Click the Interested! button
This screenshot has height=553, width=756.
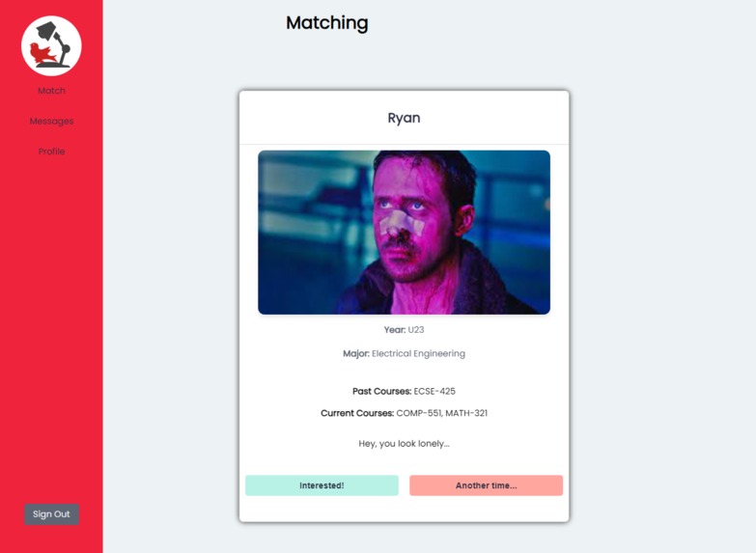pos(322,485)
